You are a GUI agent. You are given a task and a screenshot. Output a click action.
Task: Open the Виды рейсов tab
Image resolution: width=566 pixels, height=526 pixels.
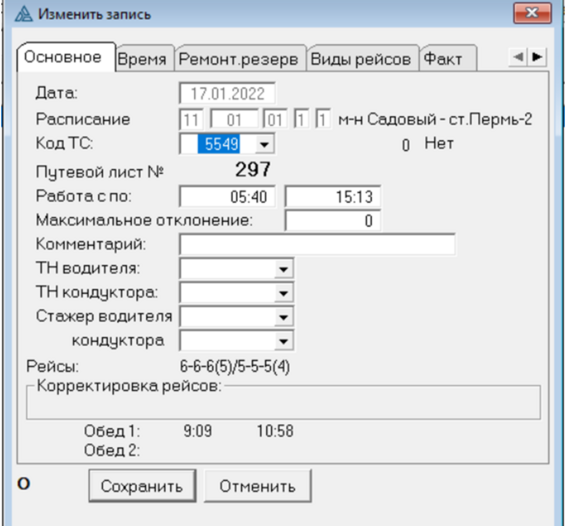click(361, 58)
